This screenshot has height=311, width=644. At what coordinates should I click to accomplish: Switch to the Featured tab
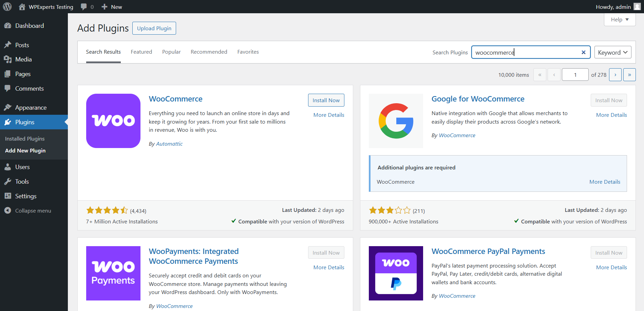(141, 52)
